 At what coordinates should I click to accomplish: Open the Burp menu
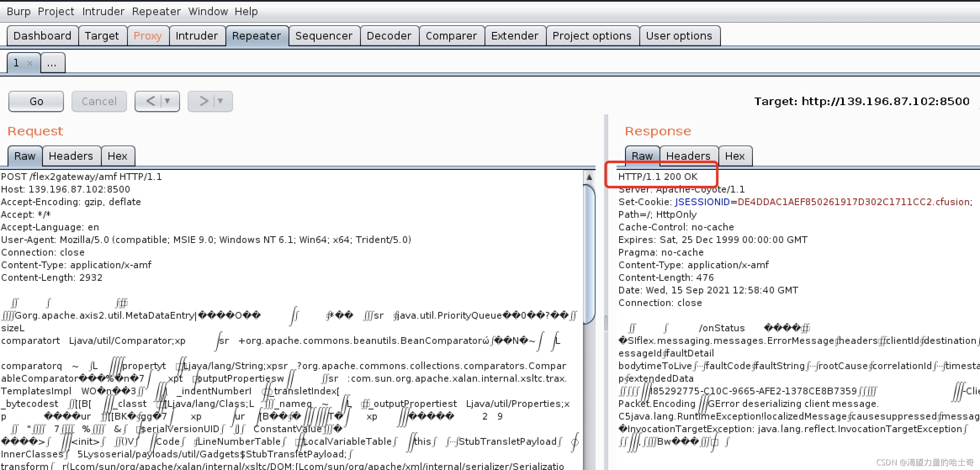pos(19,11)
